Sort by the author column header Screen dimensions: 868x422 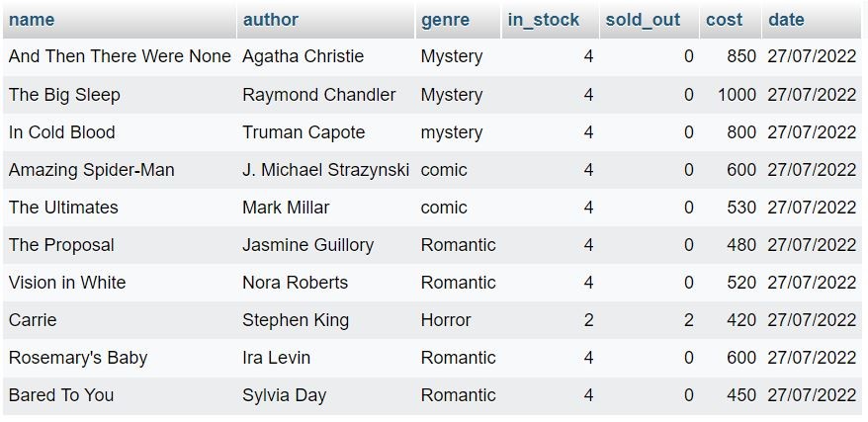tap(270, 20)
